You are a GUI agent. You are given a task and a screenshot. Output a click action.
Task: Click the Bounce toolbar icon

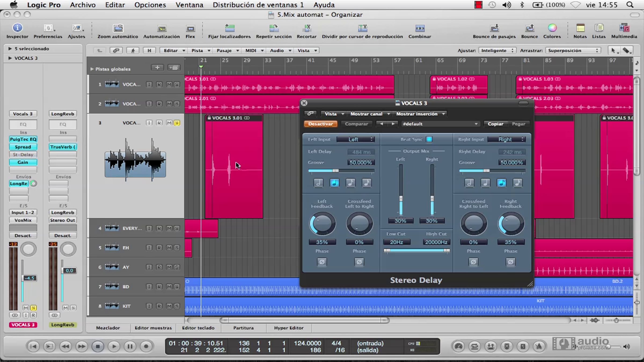[529, 28]
